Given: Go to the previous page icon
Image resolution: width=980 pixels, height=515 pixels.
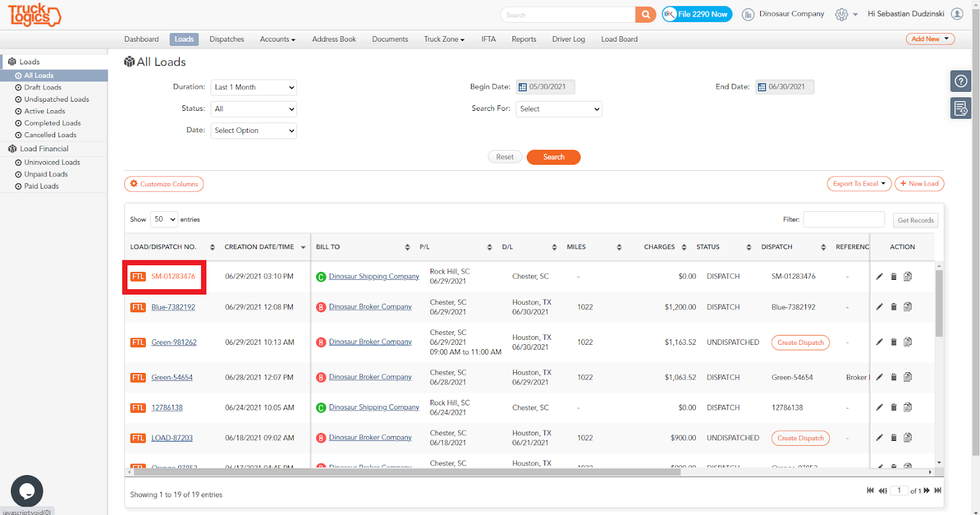Looking at the screenshot, I should [x=883, y=491].
